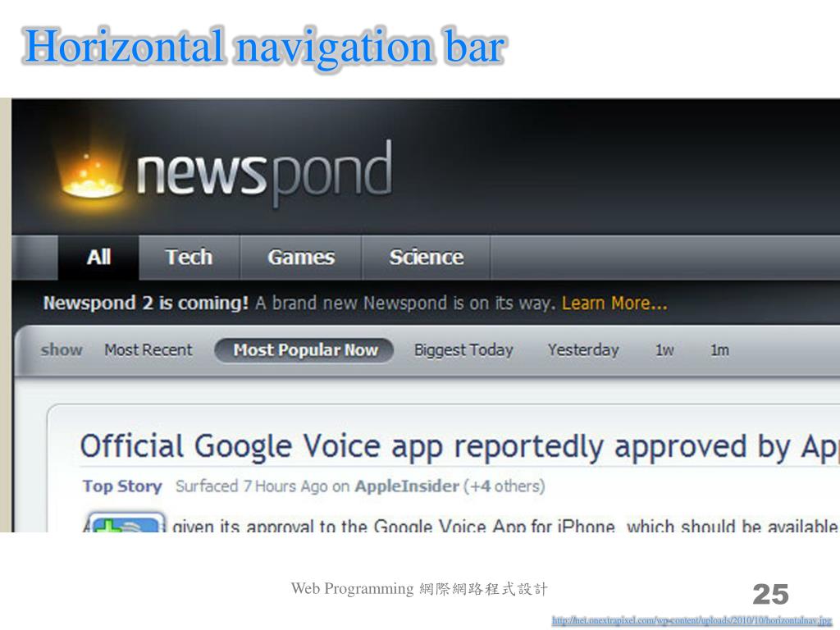Select the All navigation tab
This screenshot has height=630, width=840.
pyautogui.click(x=98, y=257)
